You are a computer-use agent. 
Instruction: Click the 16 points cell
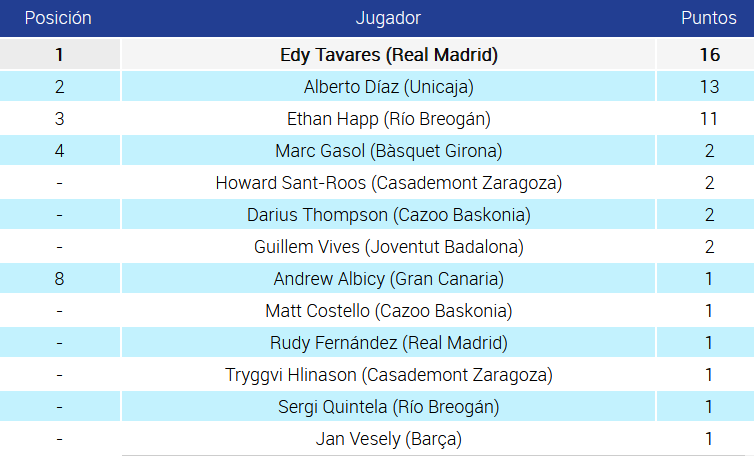pos(709,55)
